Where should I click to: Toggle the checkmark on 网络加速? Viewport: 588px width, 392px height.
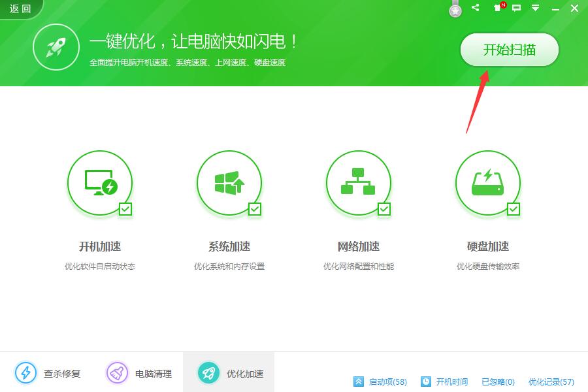pos(383,210)
